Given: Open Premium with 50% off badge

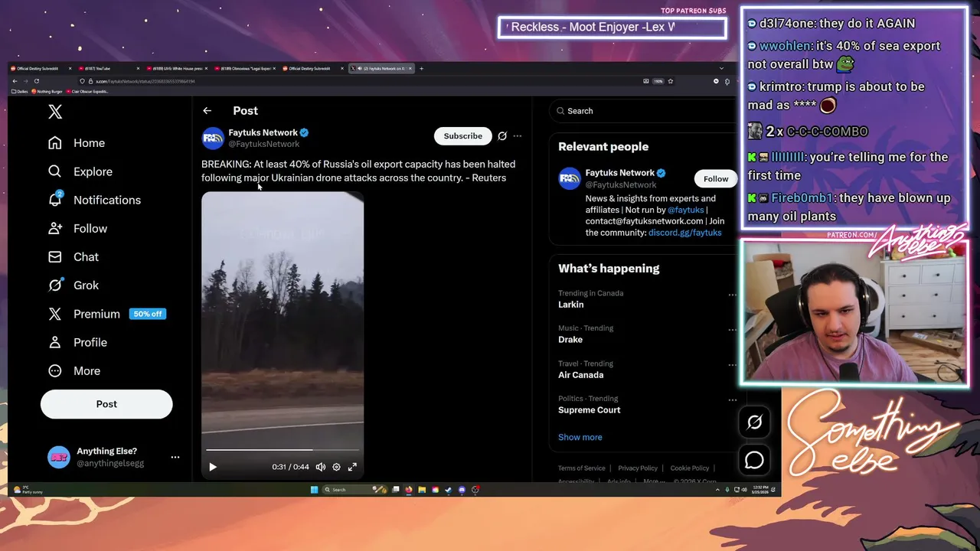Looking at the screenshot, I should [106, 314].
